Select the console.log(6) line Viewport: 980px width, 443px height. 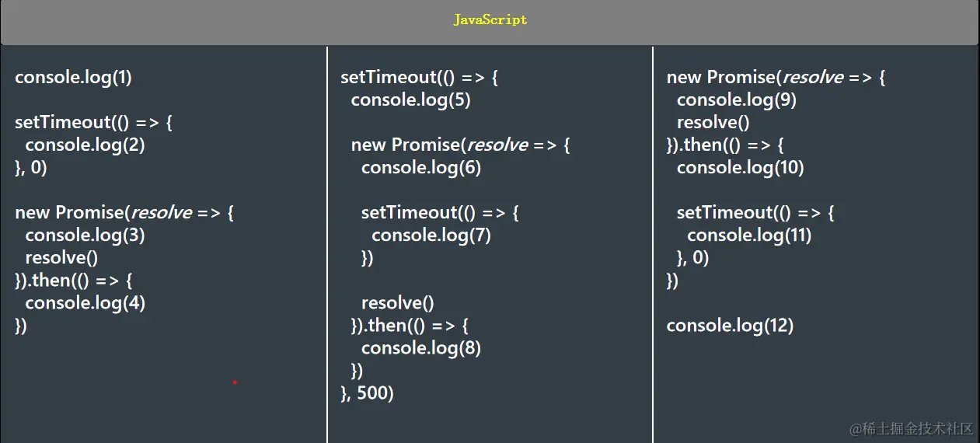[x=420, y=167]
